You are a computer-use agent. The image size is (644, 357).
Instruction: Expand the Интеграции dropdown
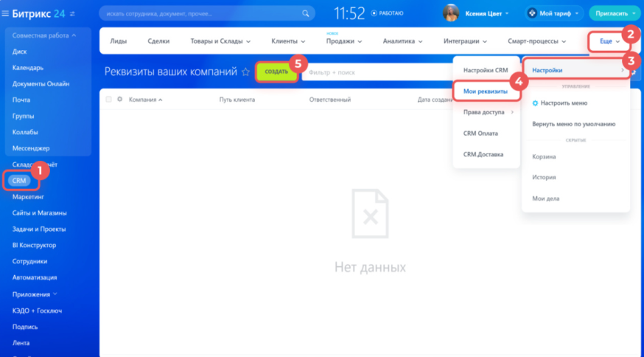tap(465, 41)
